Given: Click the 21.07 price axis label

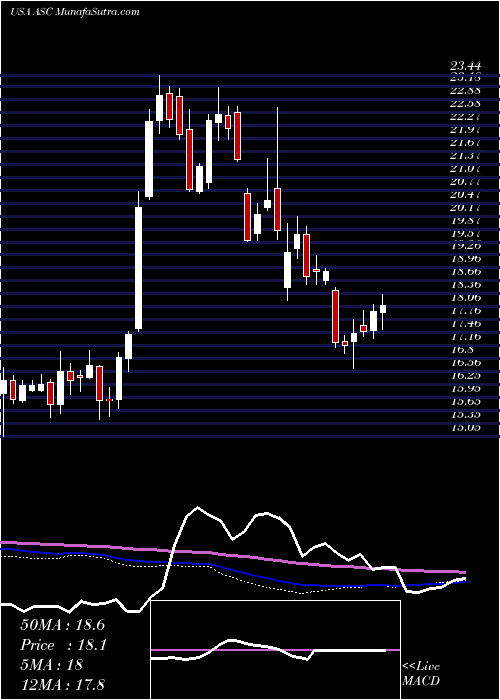Looking at the screenshot, I should tap(466, 169).
